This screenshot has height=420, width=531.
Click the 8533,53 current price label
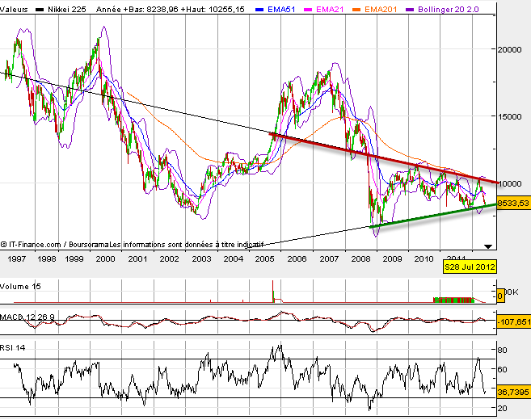(x=513, y=203)
